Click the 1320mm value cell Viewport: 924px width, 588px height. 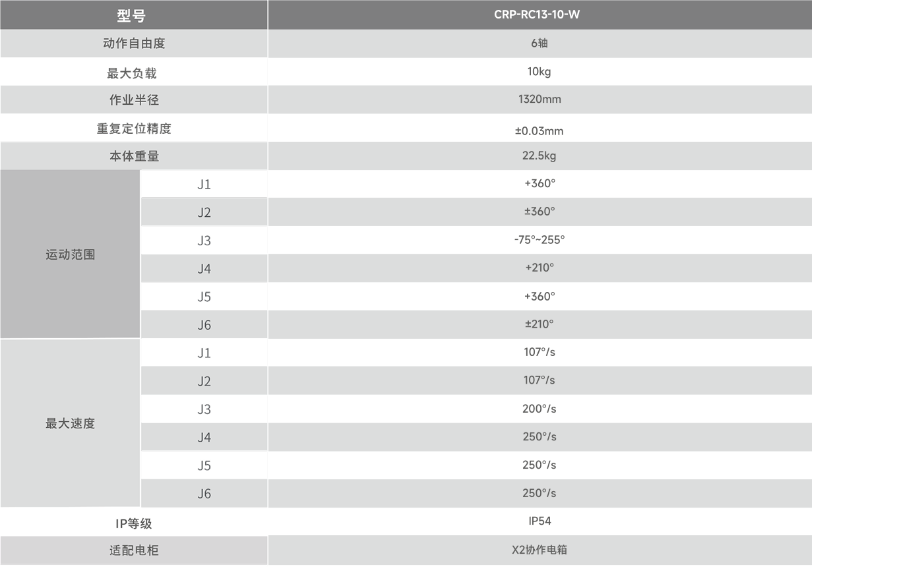(539, 99)
